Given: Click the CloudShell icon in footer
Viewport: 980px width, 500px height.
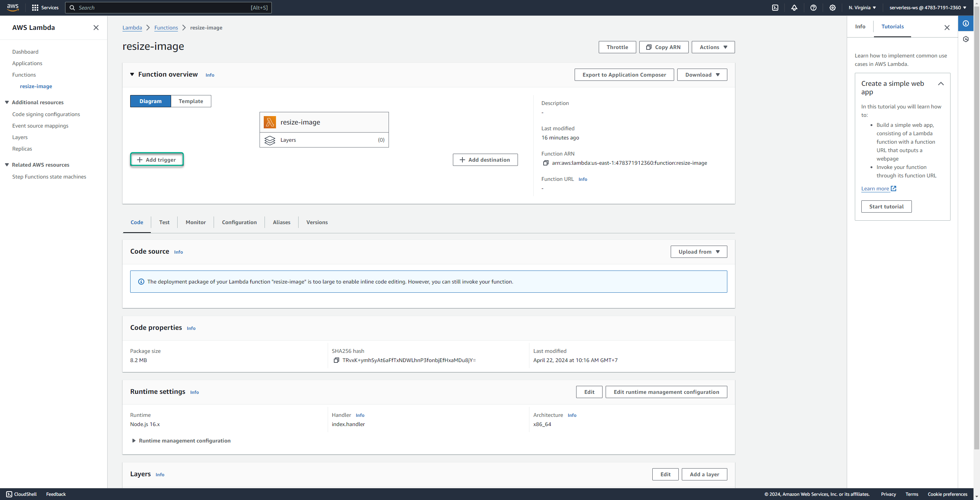Looking at the screenshot, I should [x=9, y=494].
